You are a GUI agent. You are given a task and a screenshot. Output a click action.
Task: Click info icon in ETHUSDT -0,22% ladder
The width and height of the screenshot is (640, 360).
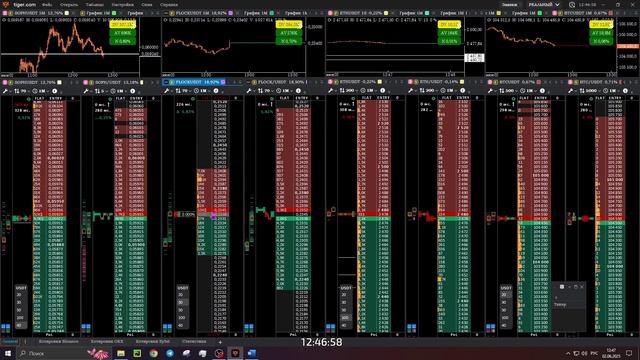[x=382, y=91]
